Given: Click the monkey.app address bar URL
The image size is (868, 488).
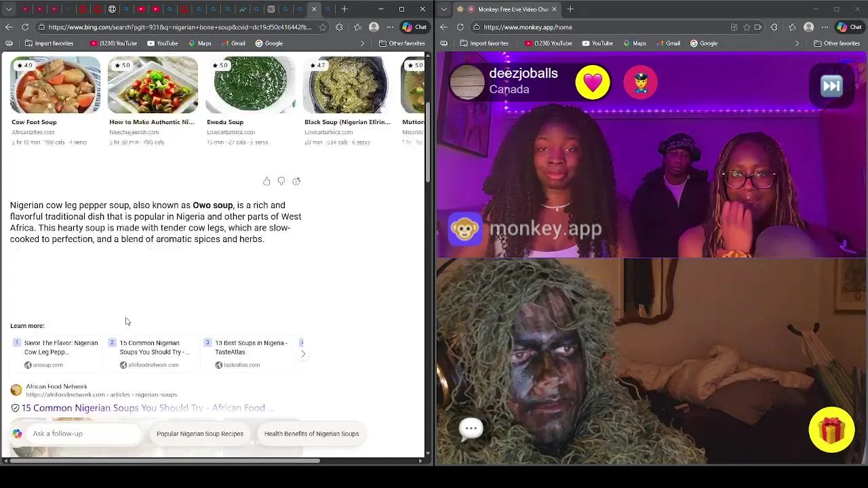Looking at the screenshot, I should 528,27.
